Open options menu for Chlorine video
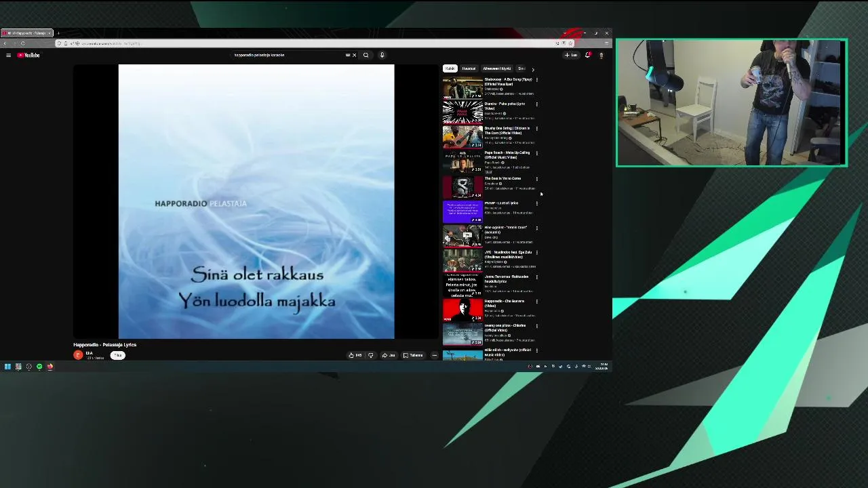The image size is (868, 488). tap(537, 326)
